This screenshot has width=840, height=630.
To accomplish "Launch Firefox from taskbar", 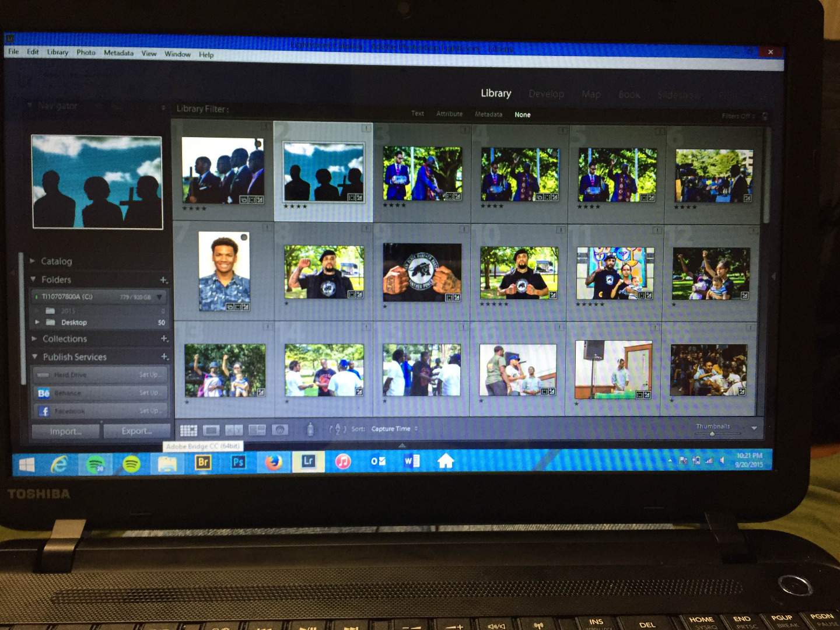I will [x=274, y=462].
